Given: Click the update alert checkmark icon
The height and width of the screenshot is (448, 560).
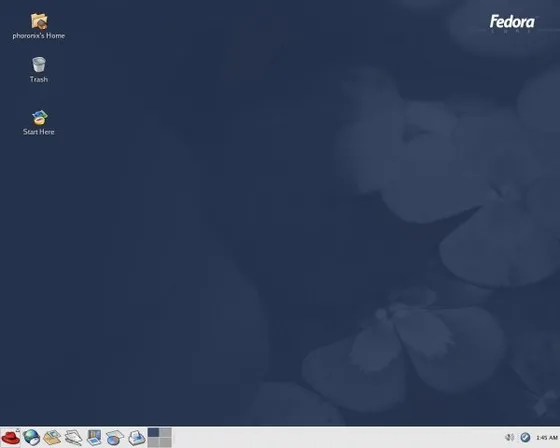Looking at the screenshot, I should 525,437.
